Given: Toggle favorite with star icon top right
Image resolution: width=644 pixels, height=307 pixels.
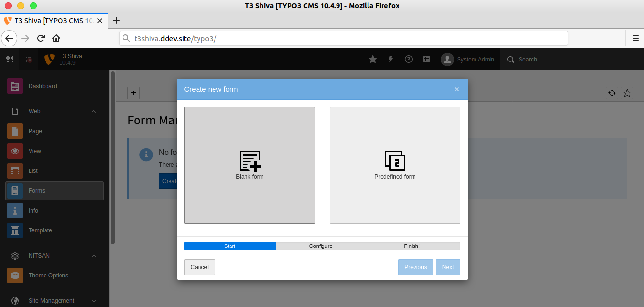Looking at the screenshot, I should (x=627, y=93).
